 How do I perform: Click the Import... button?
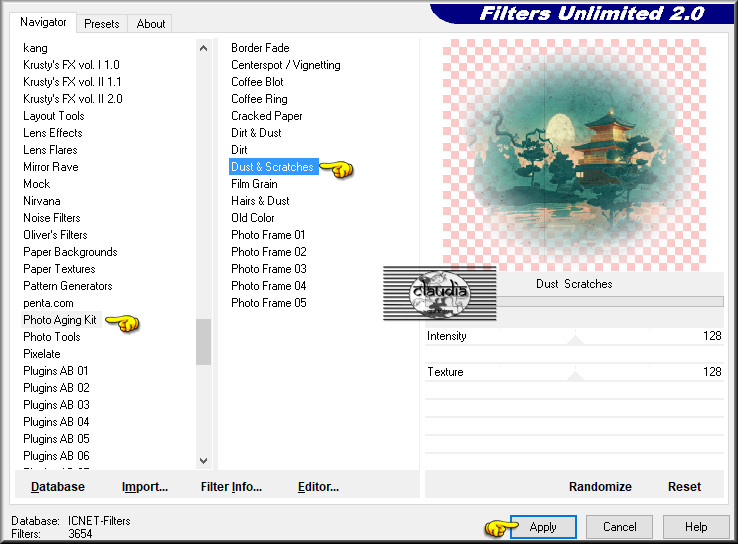tap(144, 487)
